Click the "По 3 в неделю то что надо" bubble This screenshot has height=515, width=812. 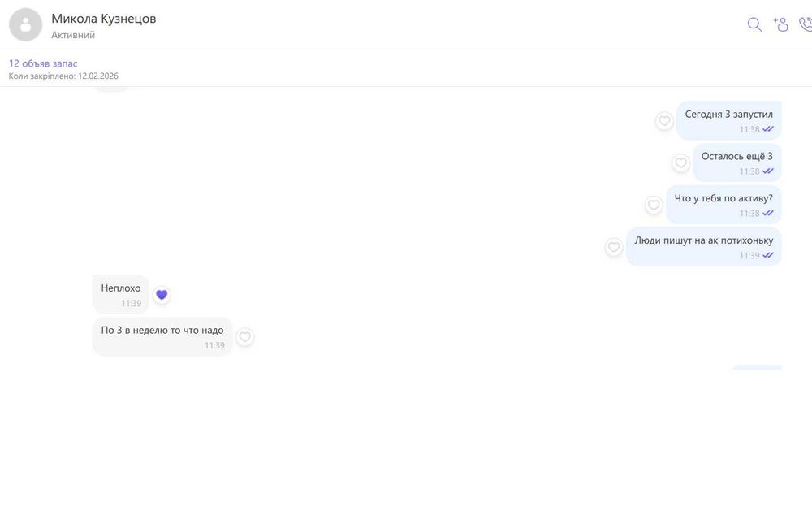click(162, 336)
